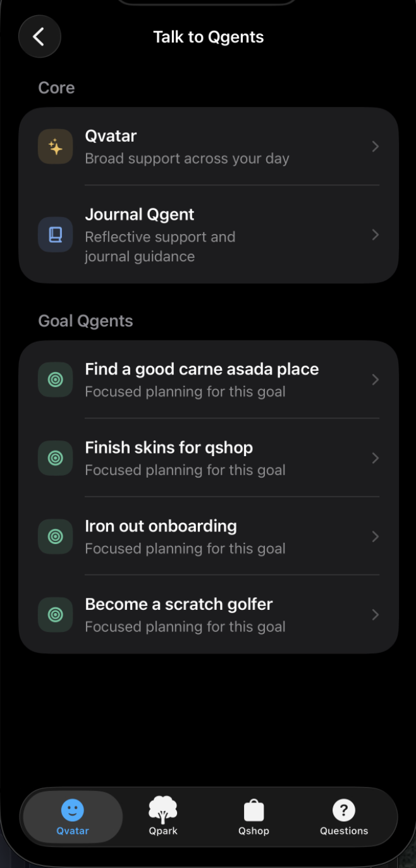This screenshot has height=868, width=416.
Task: Select the target icon beside carne asada goal
Action: [55, 380]
